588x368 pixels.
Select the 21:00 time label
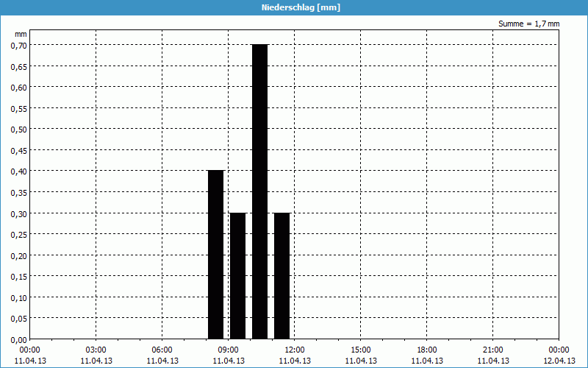click(x=492, y=350)
